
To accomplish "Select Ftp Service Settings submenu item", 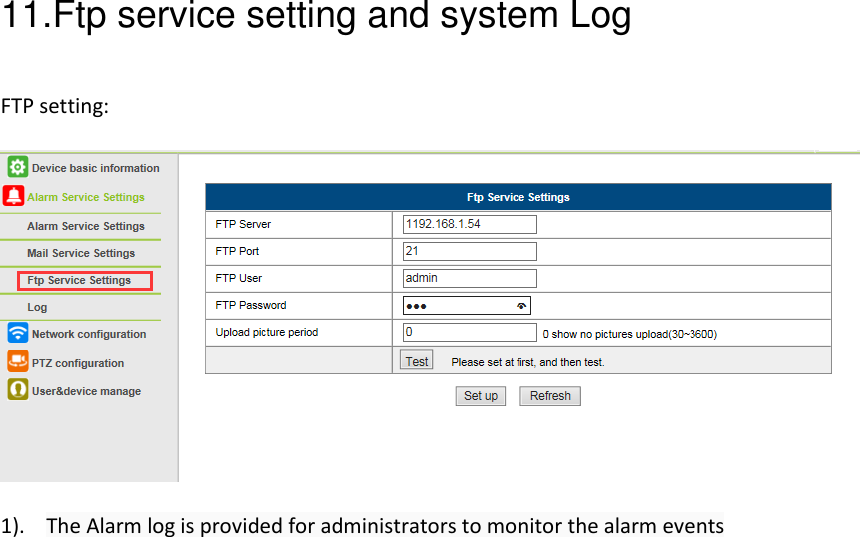I will 84,281.
